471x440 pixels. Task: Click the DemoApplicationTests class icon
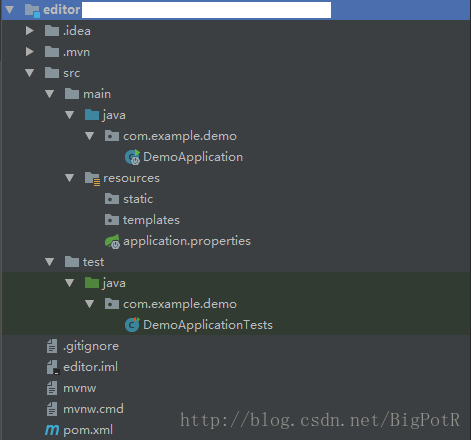[x=132, y=325]
